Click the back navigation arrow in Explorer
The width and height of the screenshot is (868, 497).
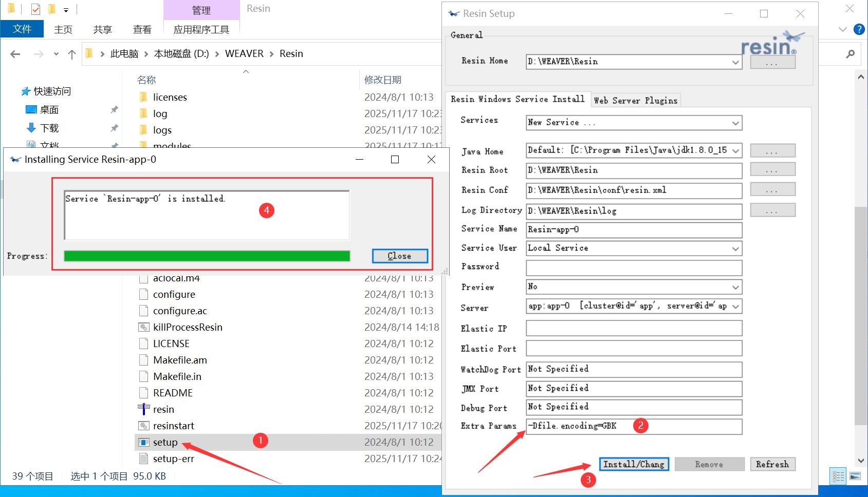[x=15, y=54]
